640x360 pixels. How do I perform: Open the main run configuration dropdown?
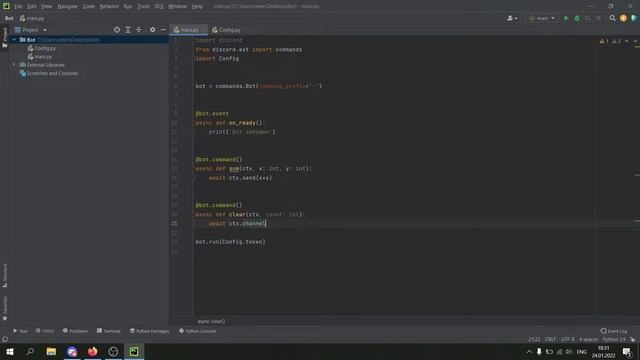(542, 18)
